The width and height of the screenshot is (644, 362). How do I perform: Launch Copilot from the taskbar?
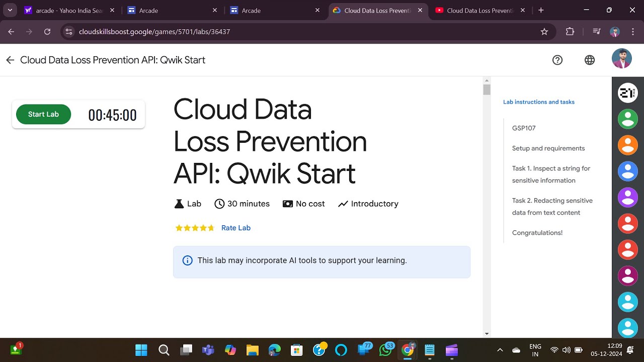[230, 350]
